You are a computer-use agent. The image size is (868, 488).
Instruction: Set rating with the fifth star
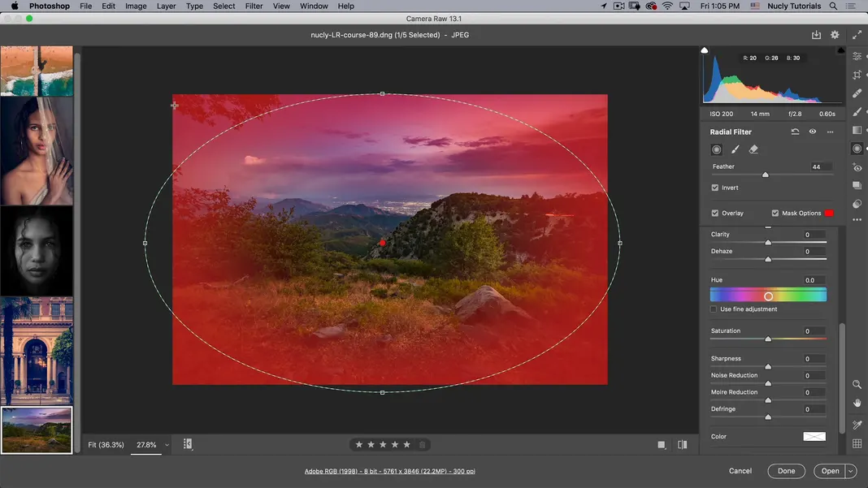point(407,445)
